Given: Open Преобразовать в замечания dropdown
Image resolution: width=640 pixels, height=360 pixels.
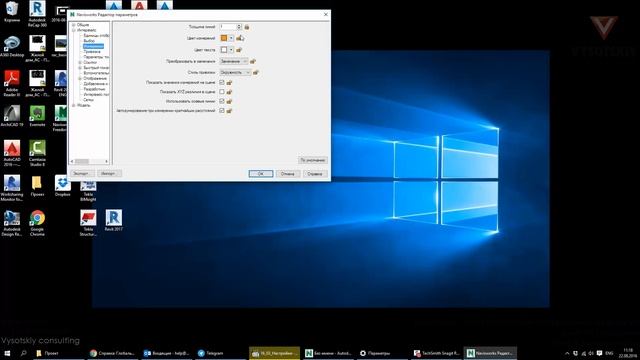Looking at the screenshot, I should click(x=233, y=61).
